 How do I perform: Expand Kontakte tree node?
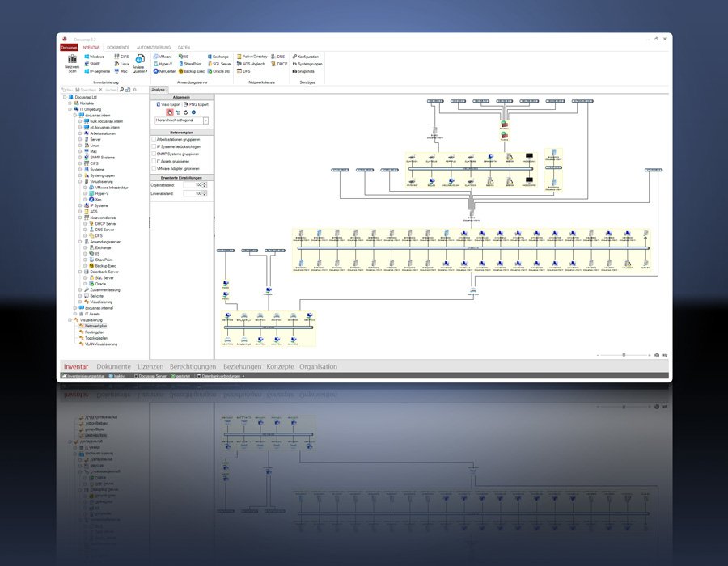click(70, 103)
